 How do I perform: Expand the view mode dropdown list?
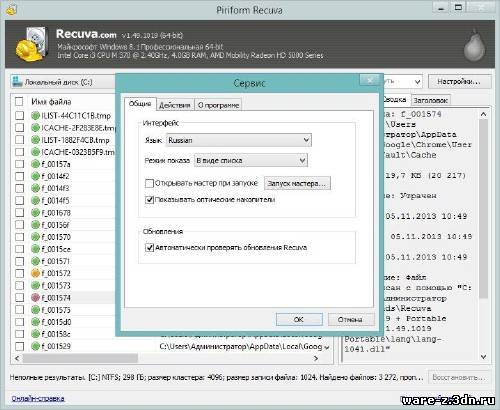tap(251, 160)
